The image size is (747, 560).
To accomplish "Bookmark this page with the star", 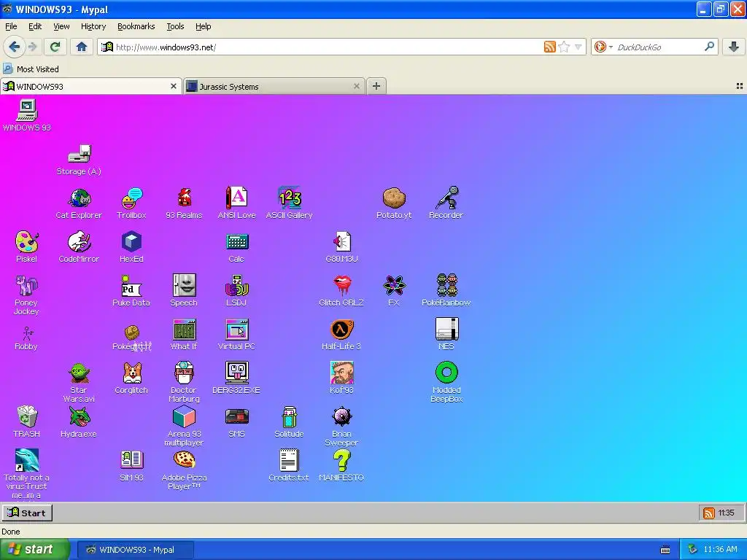I will pos(564,47).
